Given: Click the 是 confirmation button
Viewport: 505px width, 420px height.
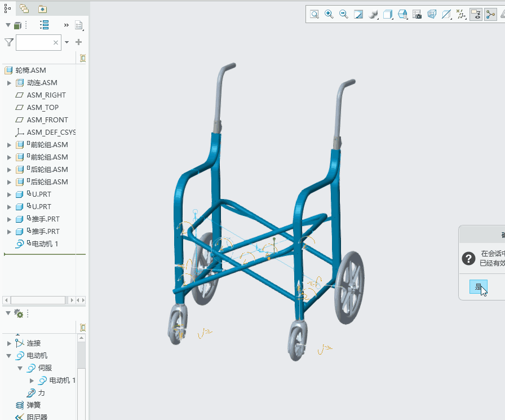Looking at the screenshot, I should point(478,287).
